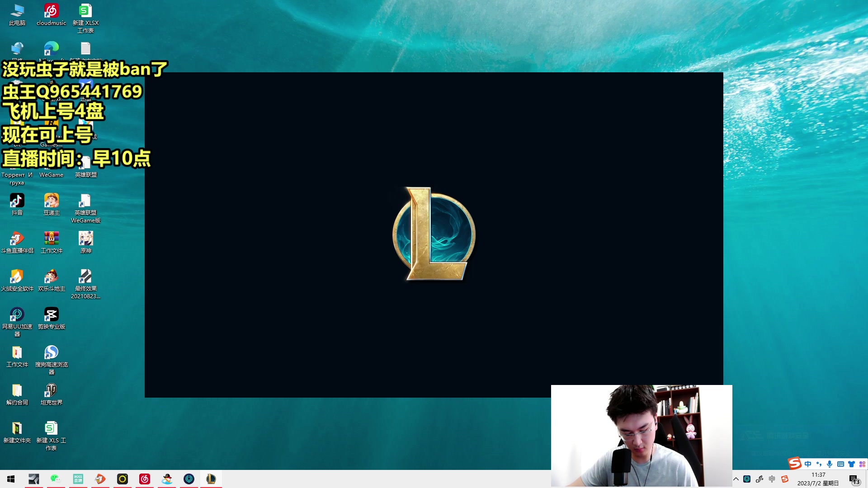Viewport: 868px width, 488px height.
Task: Open the Sogou toolbox grid icon
Action: tap(862, 464)
